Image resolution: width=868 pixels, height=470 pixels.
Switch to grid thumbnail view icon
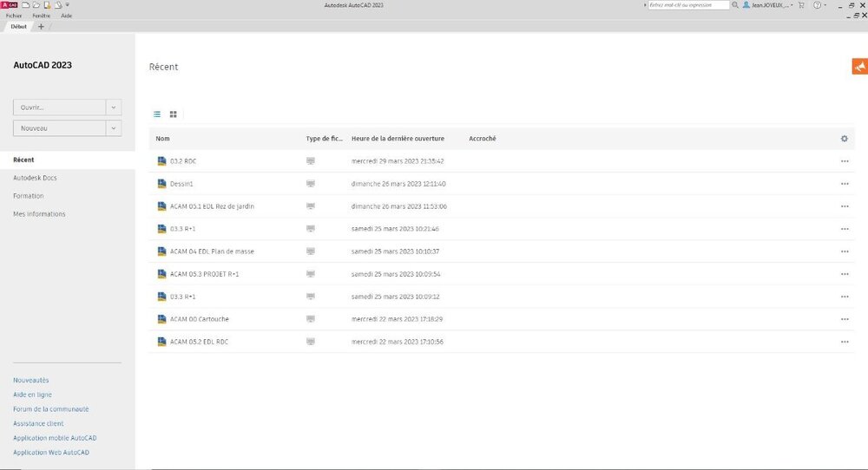pos(174,114)
